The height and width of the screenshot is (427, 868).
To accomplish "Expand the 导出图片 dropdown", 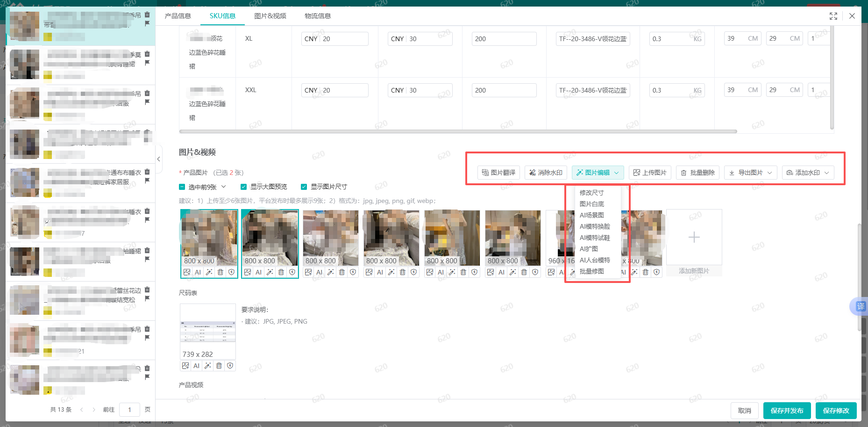I will [750, 173].
